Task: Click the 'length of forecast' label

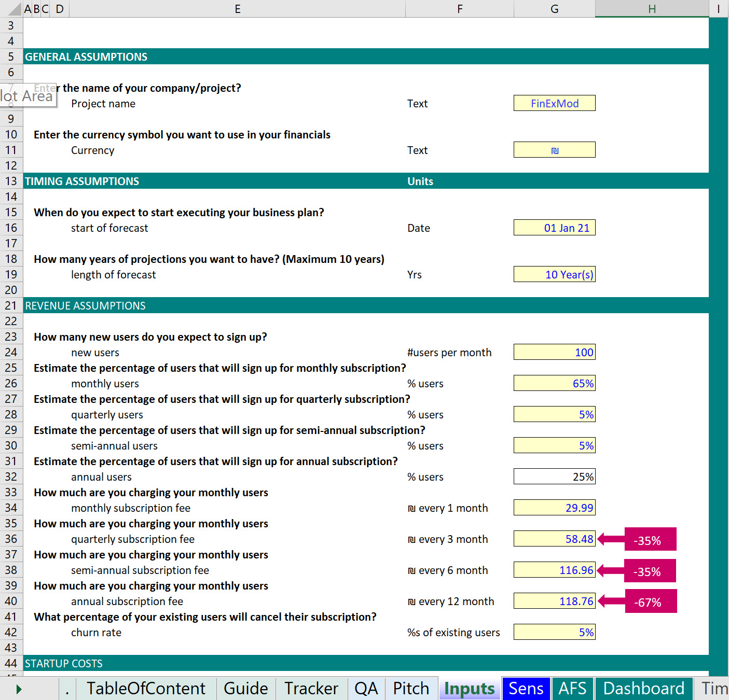Action: coord(114,275)
